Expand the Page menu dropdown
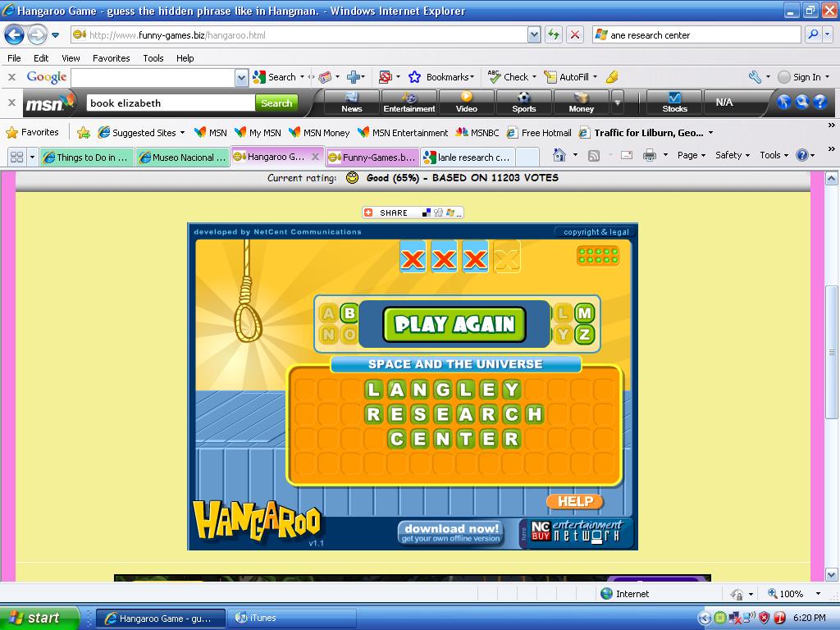 (x=703, y=155)
